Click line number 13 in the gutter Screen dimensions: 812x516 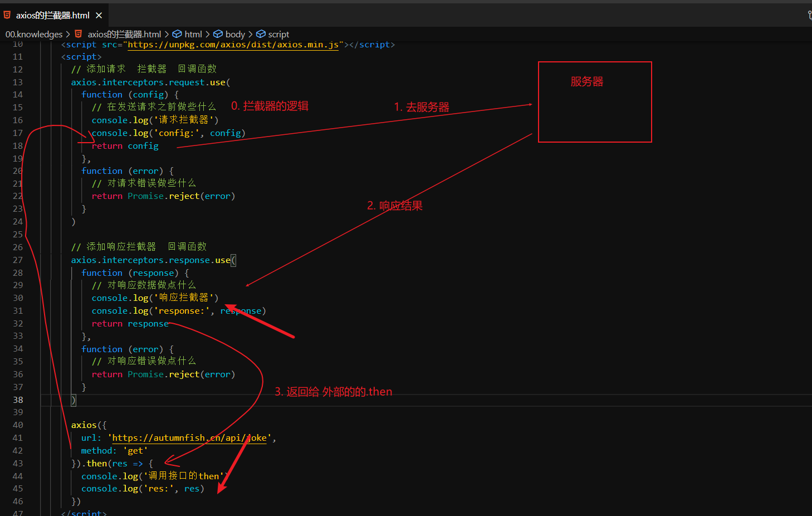pyautogui.click(x=18, y=82)
